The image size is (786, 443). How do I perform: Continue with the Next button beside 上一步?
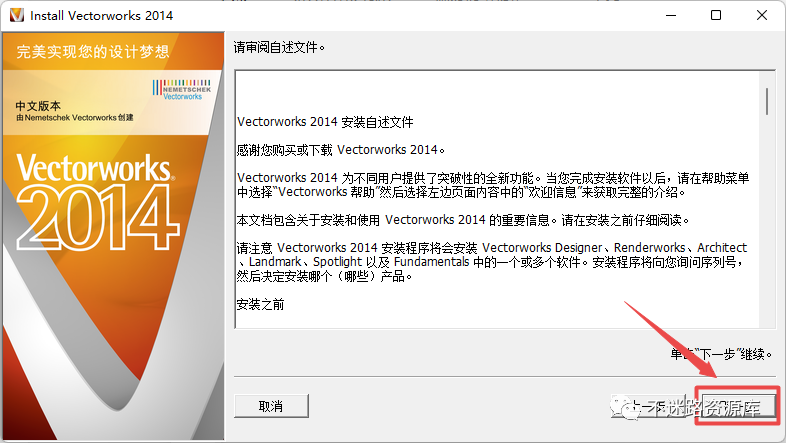click(737, 406)
